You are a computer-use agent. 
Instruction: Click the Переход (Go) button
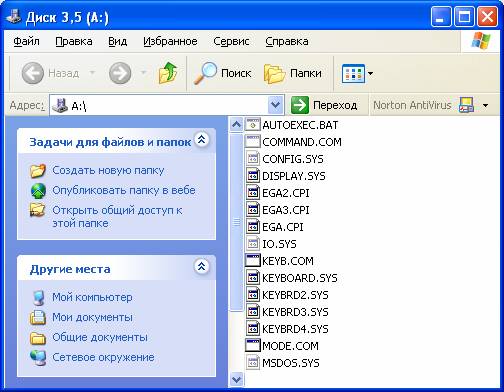point(324,105)
